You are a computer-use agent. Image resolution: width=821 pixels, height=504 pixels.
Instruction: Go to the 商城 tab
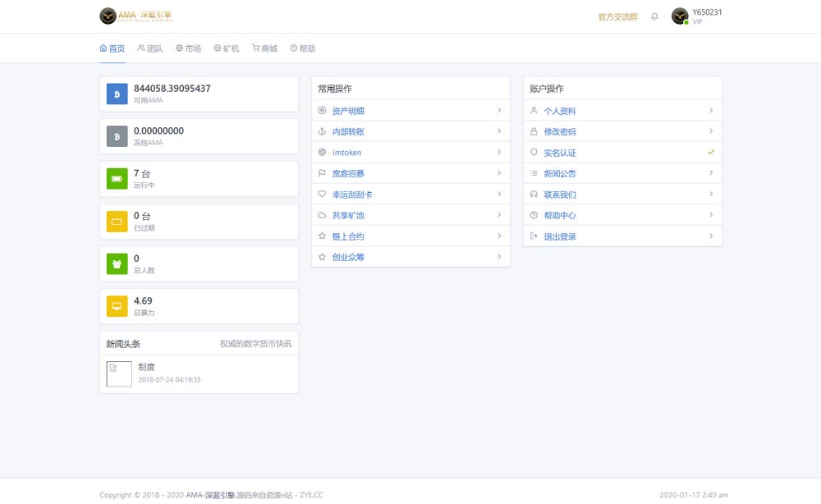[264, 48]
